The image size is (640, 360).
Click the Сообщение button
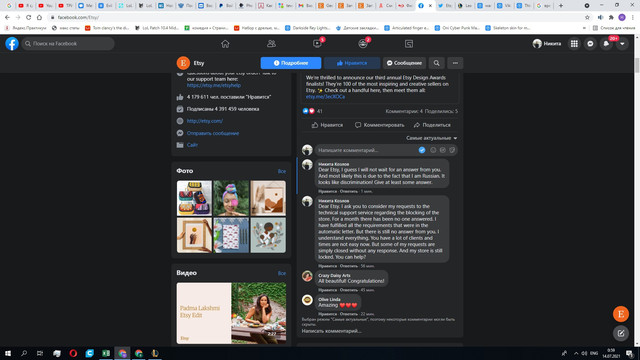[404, 63]
